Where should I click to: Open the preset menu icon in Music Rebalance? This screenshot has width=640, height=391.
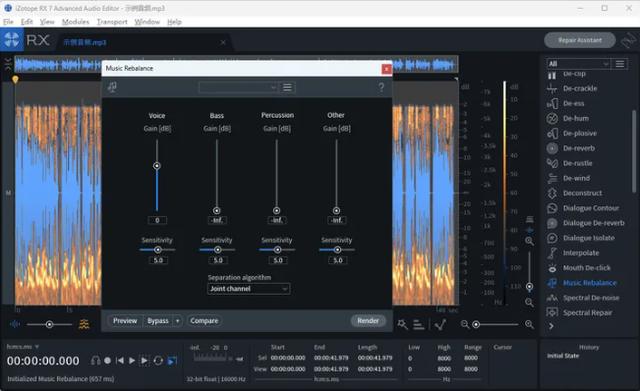(287, 87)
